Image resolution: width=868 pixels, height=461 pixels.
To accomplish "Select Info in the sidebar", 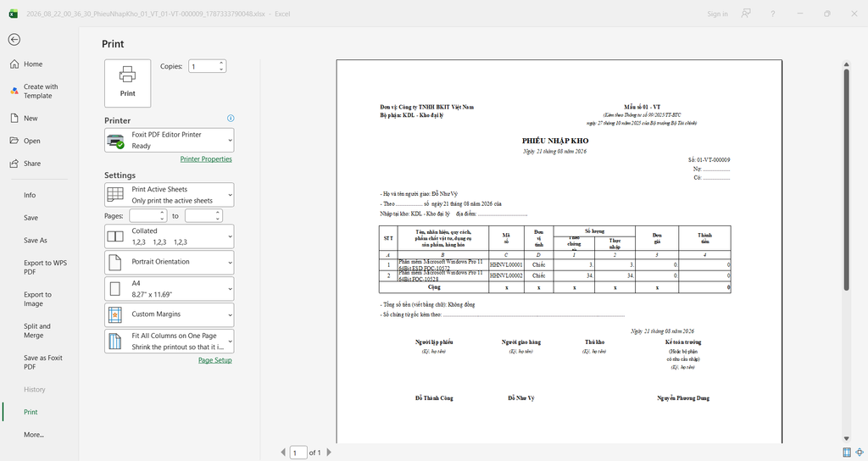I will (30, 196).
